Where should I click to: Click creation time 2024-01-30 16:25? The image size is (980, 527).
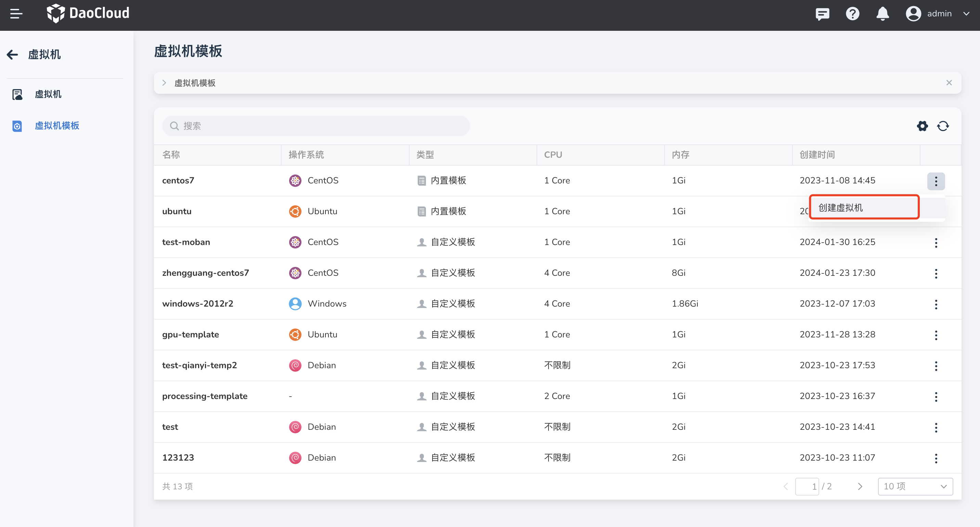pos(837,242)
